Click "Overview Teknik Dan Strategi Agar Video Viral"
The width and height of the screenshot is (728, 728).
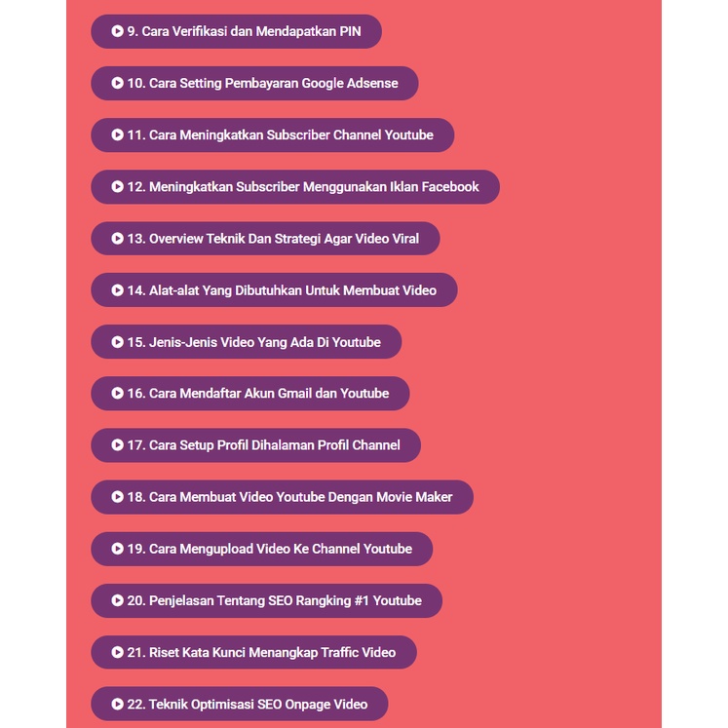[x=284, y=239]
